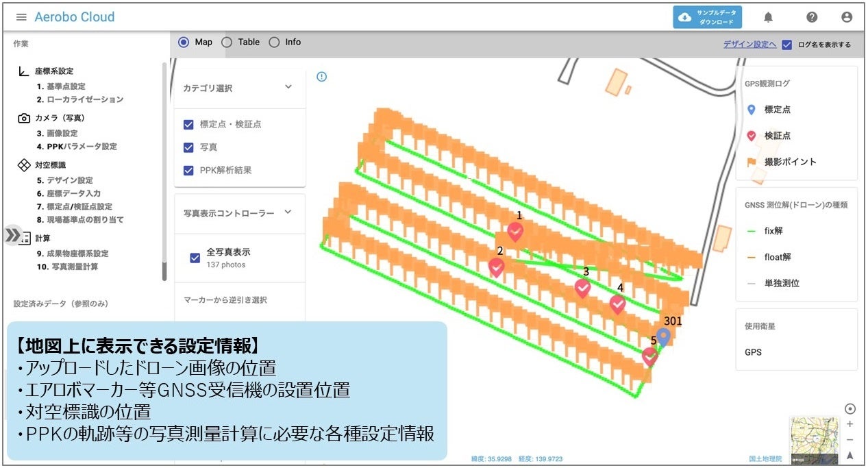The height and width of the screenshot is (468, 868).
Task: Open the notifications bell icon
Action: [767, 16]
